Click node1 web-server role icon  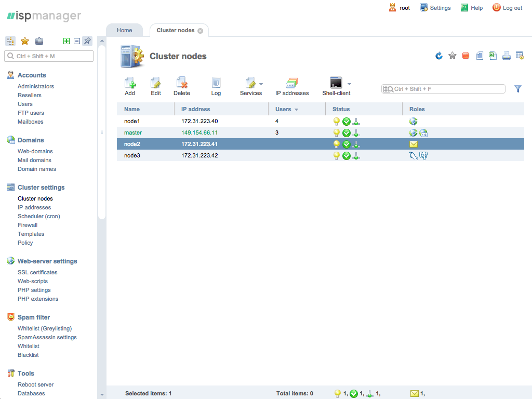click(x=413, y=121)
